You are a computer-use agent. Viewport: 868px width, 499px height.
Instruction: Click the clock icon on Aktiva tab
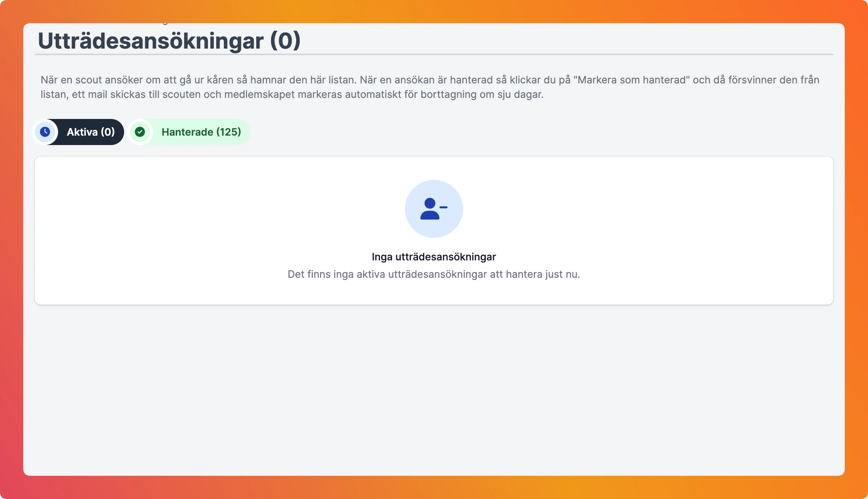[45, 132]
